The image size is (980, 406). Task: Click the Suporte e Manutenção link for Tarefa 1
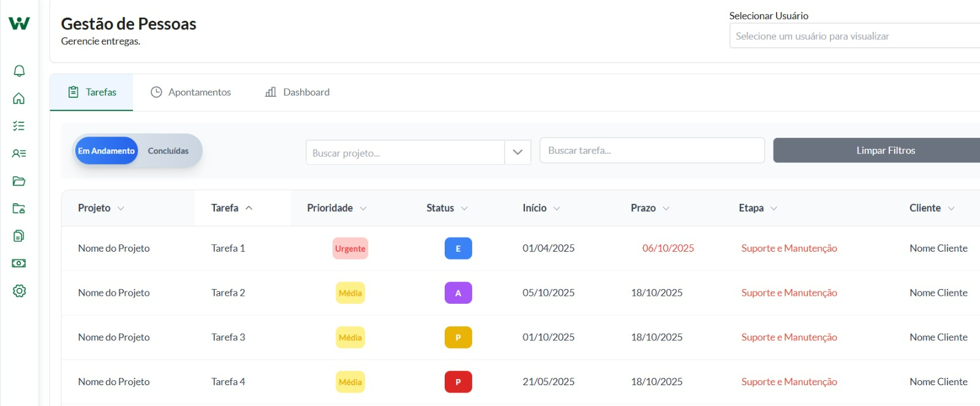tap(789, 249)
